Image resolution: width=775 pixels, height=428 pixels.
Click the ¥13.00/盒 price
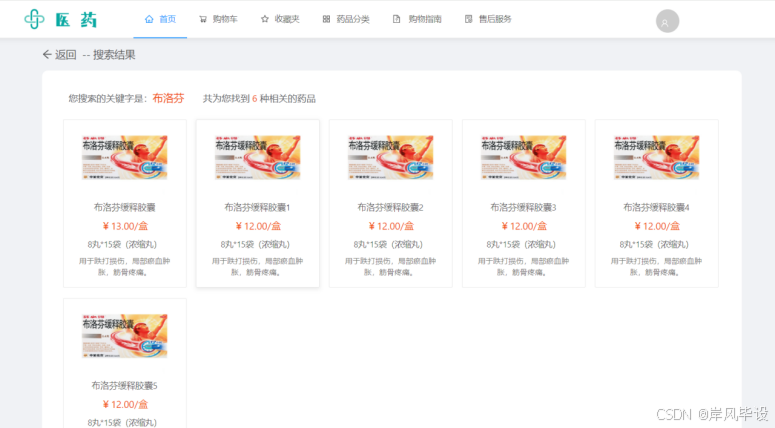point(125,226)
